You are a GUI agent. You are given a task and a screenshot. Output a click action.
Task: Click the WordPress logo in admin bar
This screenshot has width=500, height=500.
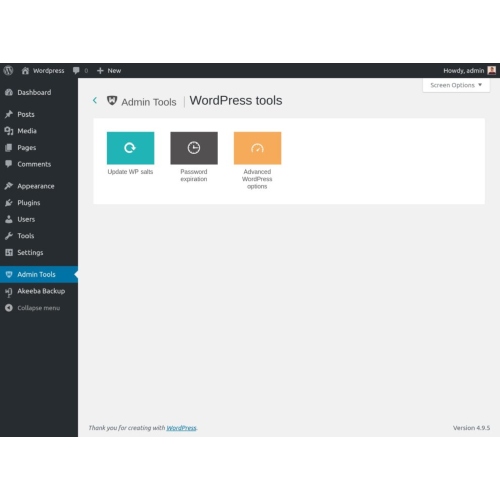(x=8, y=70)
